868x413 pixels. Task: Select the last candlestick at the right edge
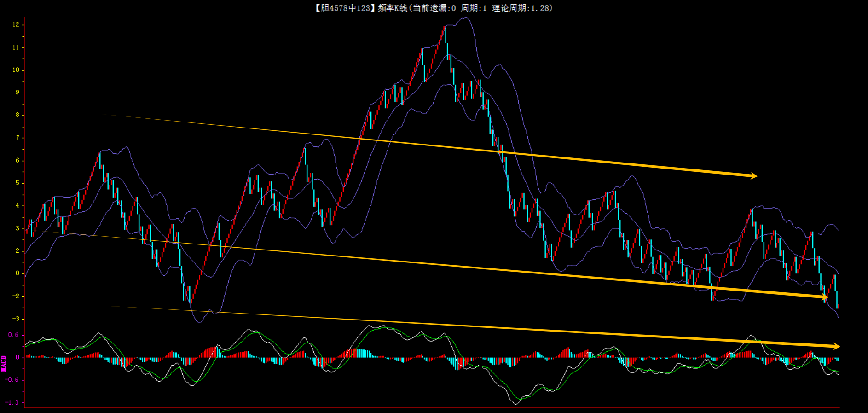[x=838, y=306]
